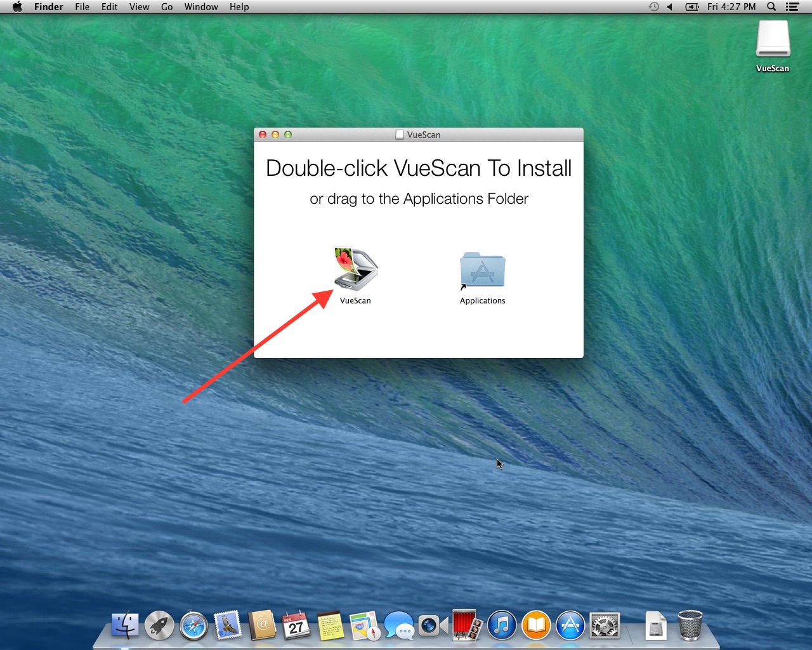
Task: Select the VueScan disk on desktop
Action: click(x=773, y=40)
